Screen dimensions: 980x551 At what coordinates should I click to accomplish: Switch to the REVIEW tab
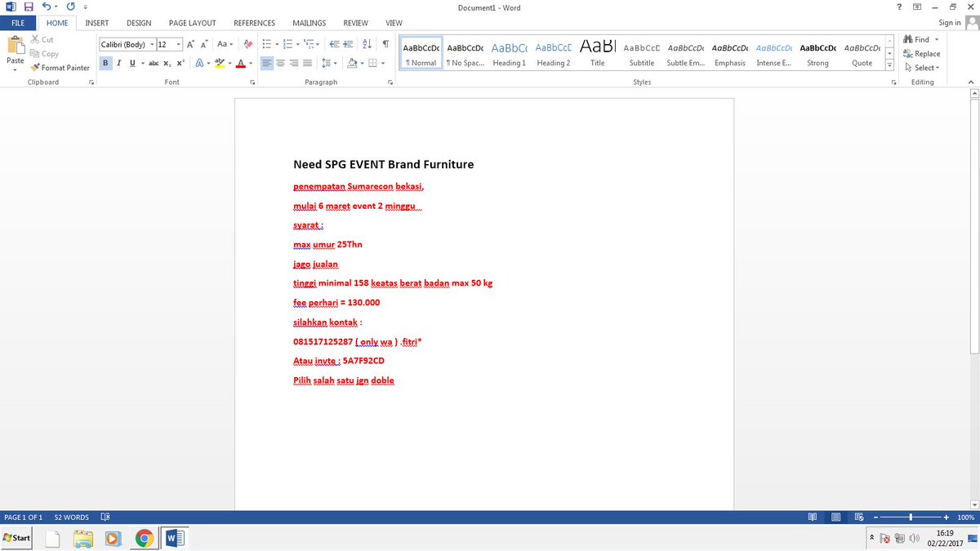coord(355,23)
